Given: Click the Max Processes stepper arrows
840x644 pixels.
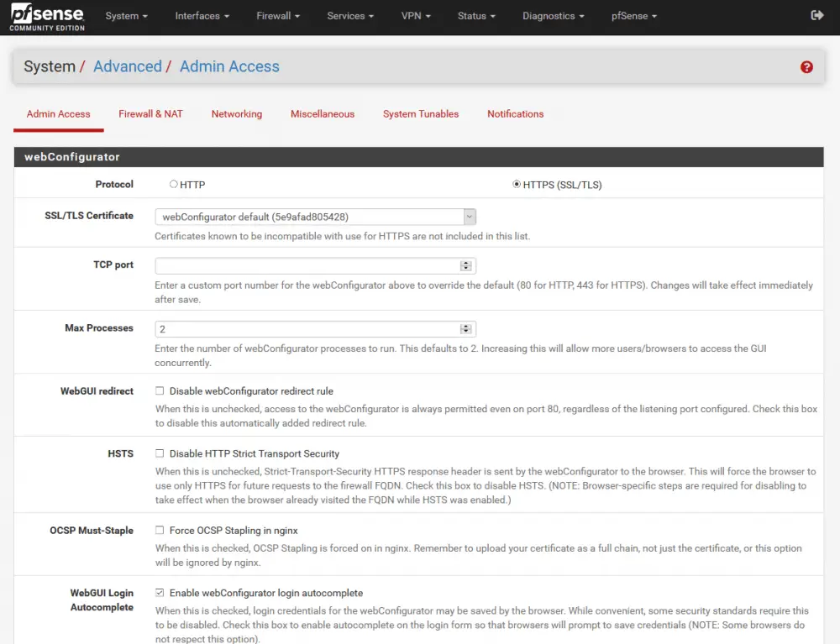Looking at the screenshot, I should click(466, 328).
